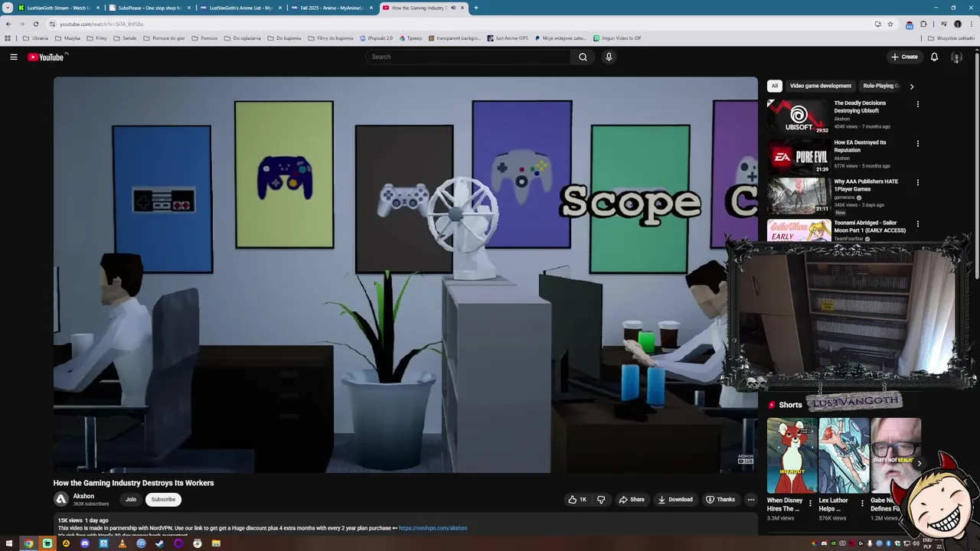Go to the YouTube home logo
980x551 pixels.
[47, 57]
